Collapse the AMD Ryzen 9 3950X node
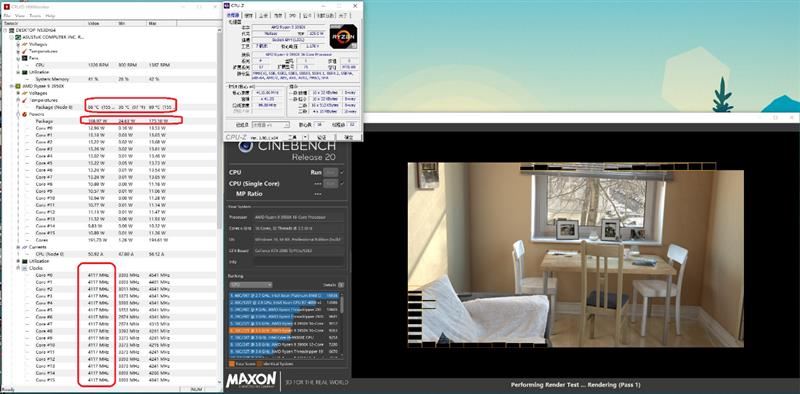The width and height of the screenshot is (800, 394). click(12, 86)
